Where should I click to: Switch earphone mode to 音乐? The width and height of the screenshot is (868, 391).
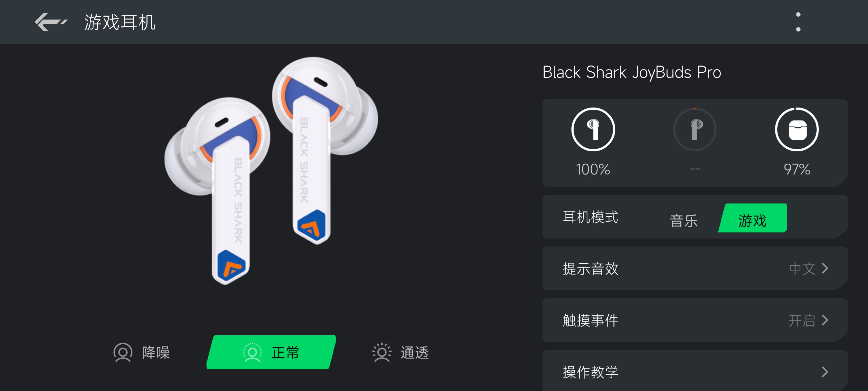pos(684,220)
